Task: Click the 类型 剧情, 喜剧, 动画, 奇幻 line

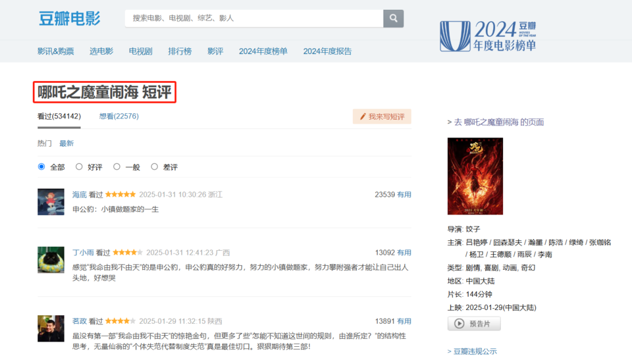Action: (x=491, y=268)
